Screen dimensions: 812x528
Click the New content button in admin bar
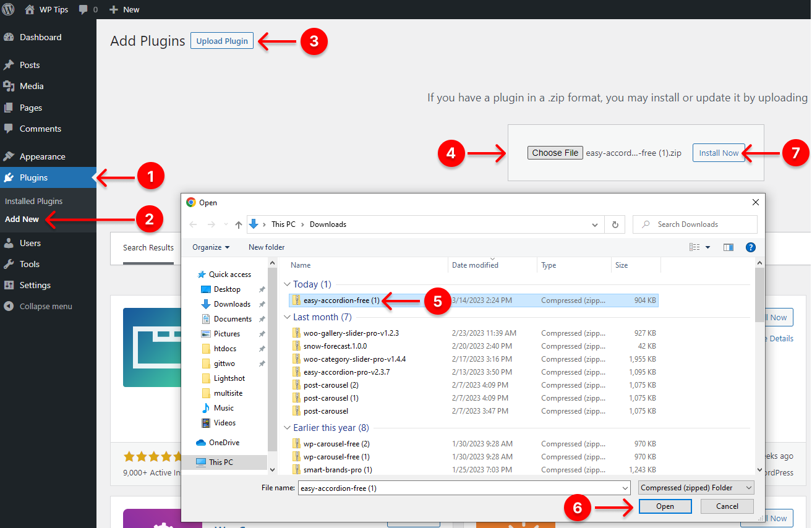pos(124,10)
